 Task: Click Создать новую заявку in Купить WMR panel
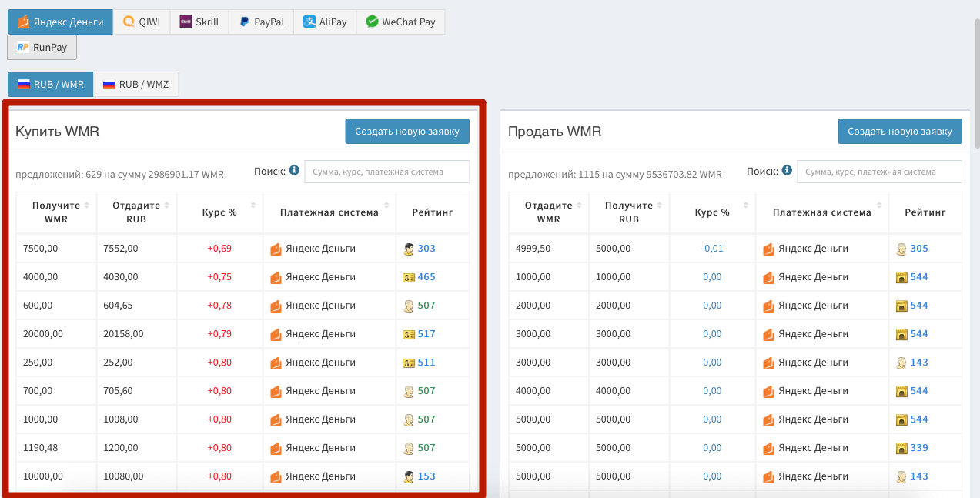pos(406,131)
